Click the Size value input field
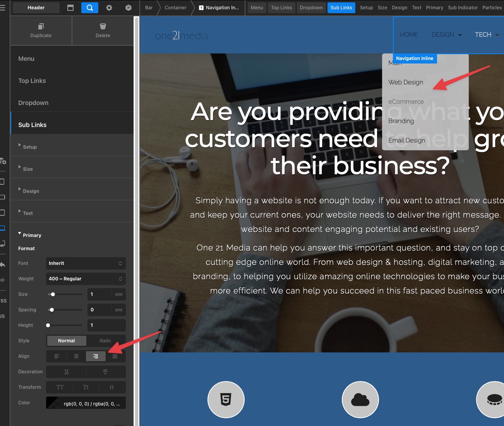This screenshot has width=504, height=426. [100, 294]
